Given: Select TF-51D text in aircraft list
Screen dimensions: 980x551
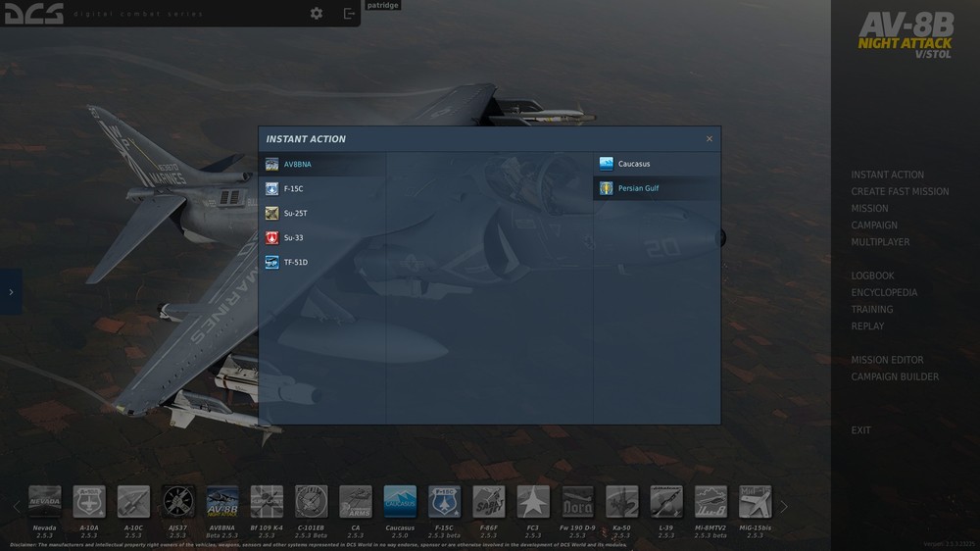Looking at the screenshot, I should pos(296,263).
